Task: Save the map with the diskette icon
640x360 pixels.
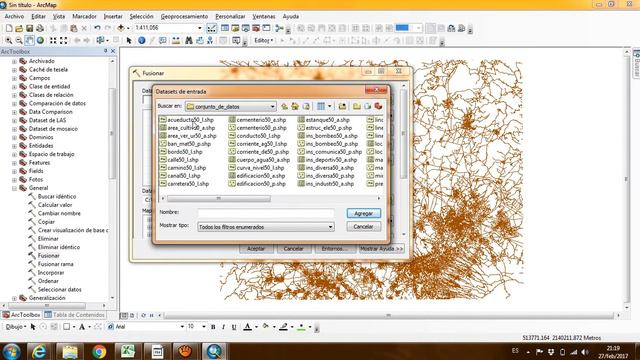Action: (x=29, y=28)
